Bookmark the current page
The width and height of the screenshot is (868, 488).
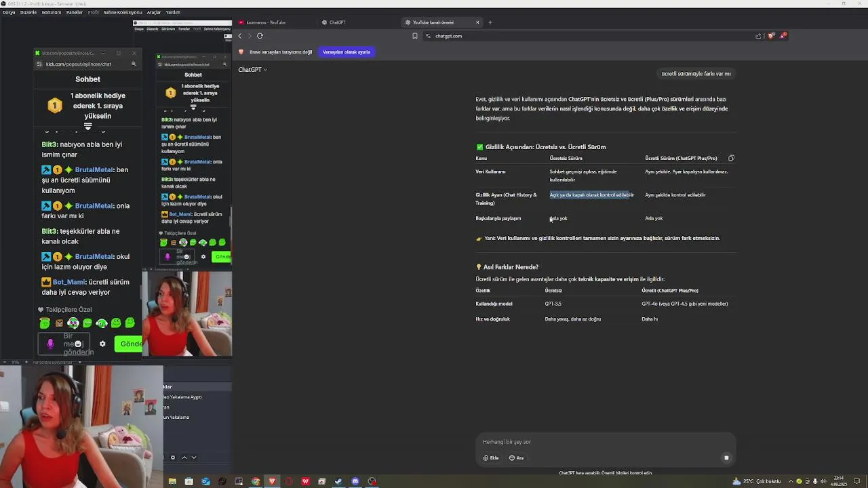point(415,36)
